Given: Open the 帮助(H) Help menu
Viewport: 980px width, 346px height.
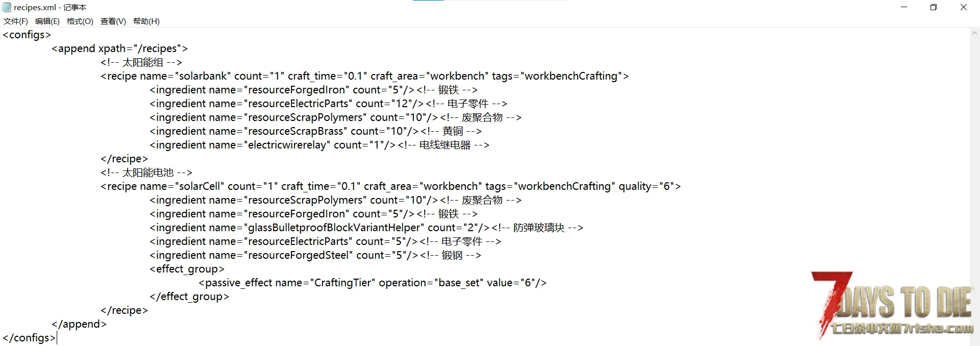Looking at the screenshot, I should click(x=146, y=21).
